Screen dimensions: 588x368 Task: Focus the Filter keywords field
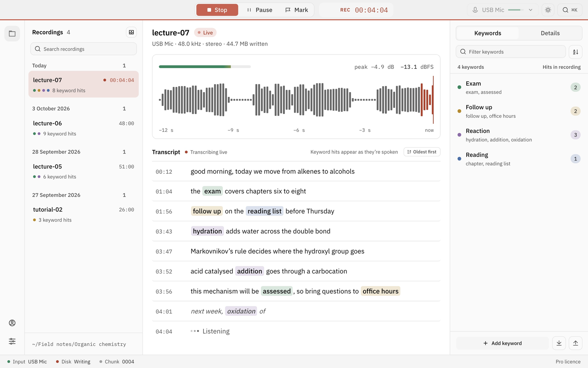pos(511,52)
